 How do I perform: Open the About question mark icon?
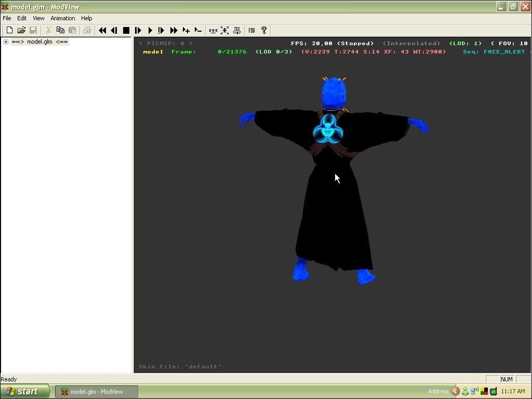pyautogui.click(x=264, y=31)
